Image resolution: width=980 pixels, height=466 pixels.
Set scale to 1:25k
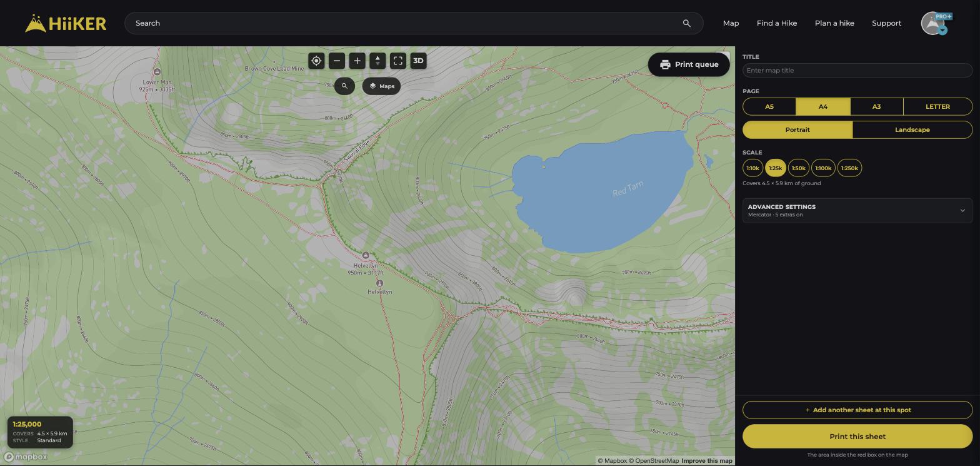pyautogui.click(x=776, y=168)
